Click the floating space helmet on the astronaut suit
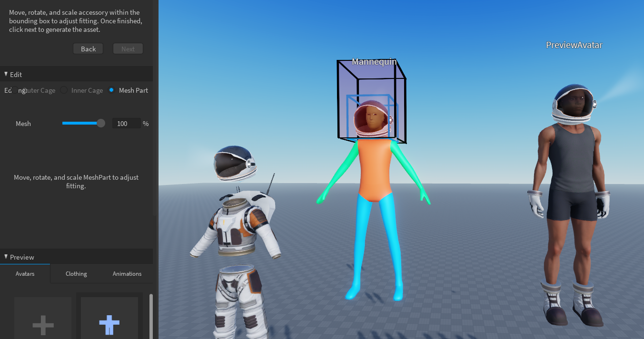Image resolution: width=644 pixels, height=339 pixels. tap(235, 163)
